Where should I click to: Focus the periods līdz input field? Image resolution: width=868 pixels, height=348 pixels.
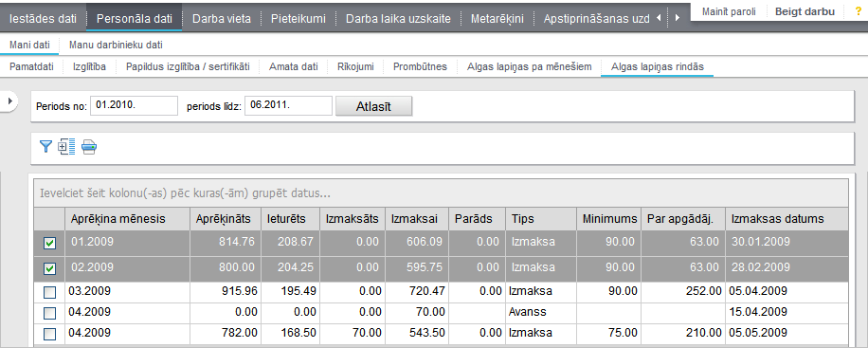[288, 106]
